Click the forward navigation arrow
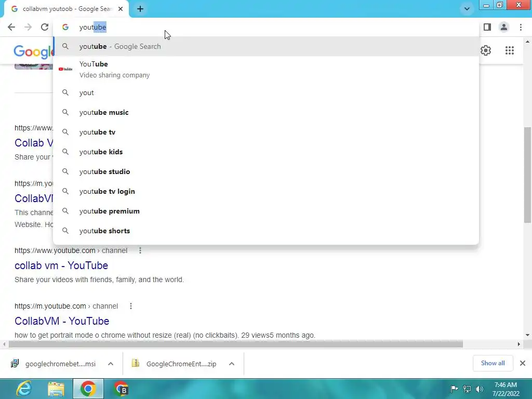The image size is (532, 399). click(28, 27)
